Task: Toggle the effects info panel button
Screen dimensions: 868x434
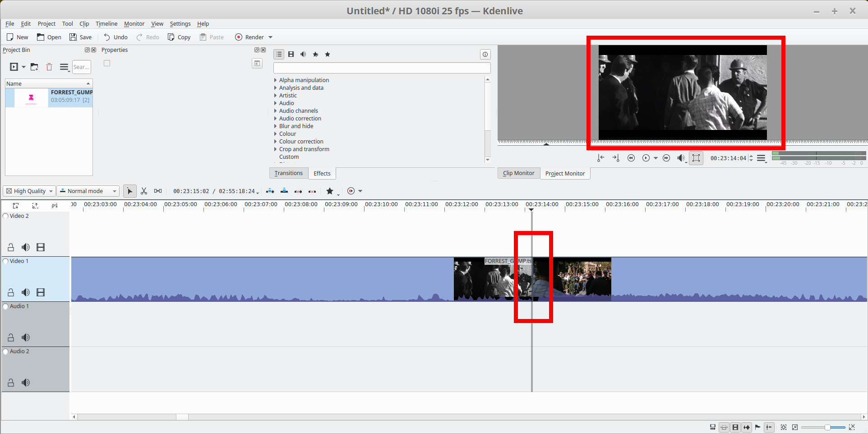Action: coord(485,54)
